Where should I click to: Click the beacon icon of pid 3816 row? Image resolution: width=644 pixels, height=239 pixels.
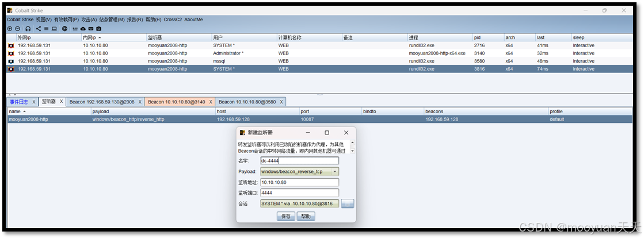(11, 69)
